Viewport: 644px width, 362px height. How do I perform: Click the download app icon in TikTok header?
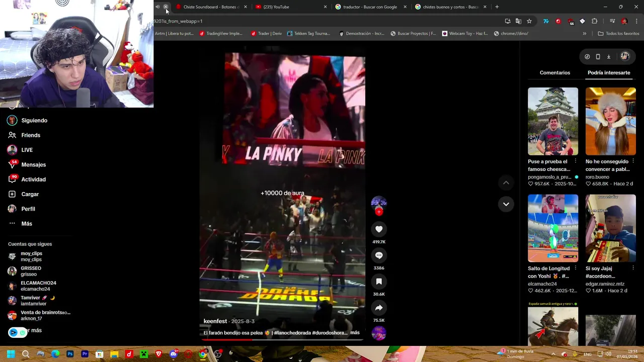pos(608,56)
